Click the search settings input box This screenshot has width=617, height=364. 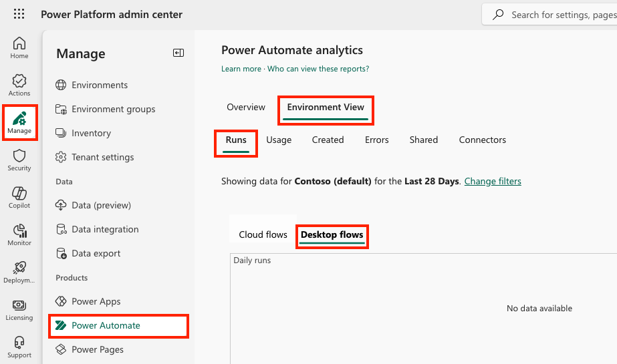(558, 14)
